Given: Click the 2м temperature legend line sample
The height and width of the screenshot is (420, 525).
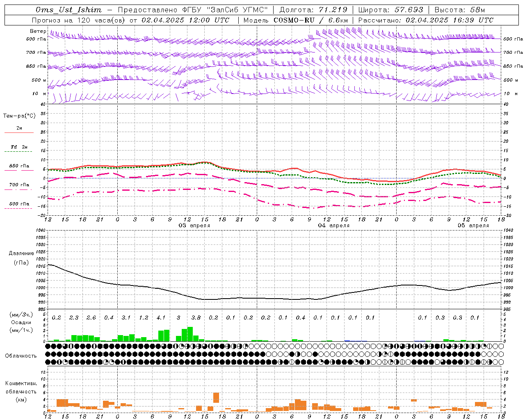Looking at the screenshot, I should [19, 133].
